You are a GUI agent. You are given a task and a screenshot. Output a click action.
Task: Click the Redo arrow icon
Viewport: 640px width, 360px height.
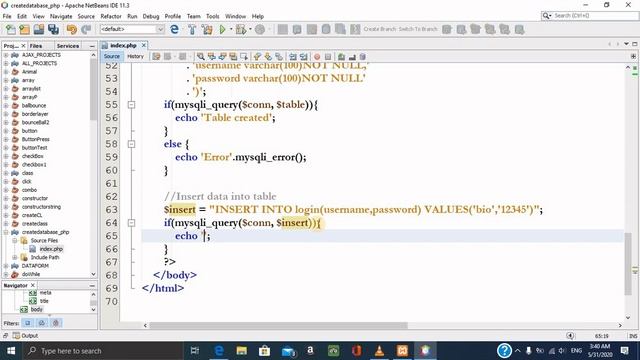point(86,29)
